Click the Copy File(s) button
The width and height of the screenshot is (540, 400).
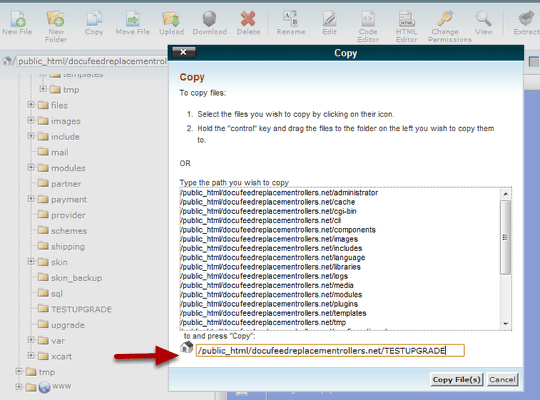tap(457, 380)
